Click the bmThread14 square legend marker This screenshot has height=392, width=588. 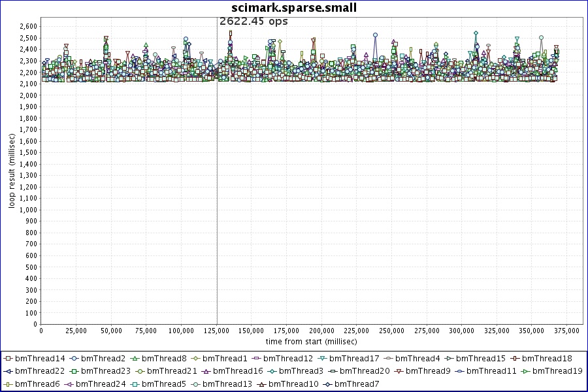click(7, 358)
